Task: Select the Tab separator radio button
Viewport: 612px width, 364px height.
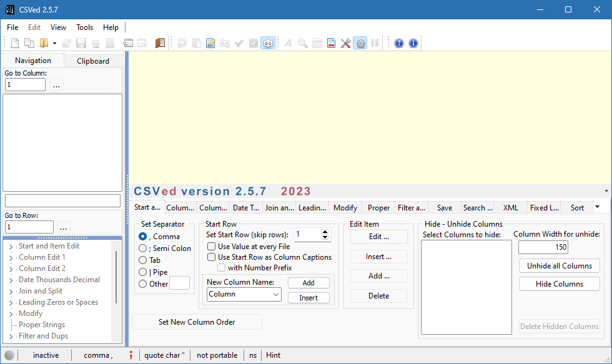Action: 143,260
